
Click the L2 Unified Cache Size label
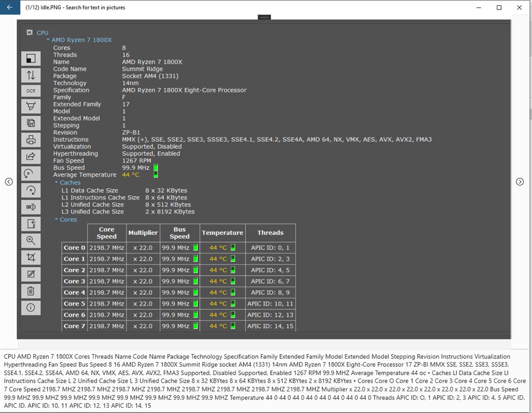click(93, 205)
